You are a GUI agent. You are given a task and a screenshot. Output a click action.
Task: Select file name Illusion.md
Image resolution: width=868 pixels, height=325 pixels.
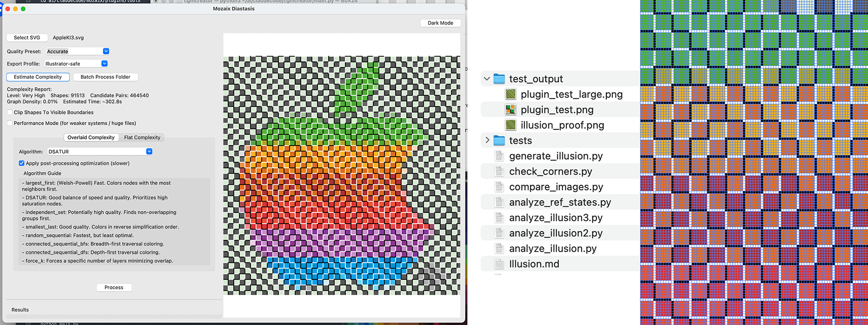tap(534, 264)
